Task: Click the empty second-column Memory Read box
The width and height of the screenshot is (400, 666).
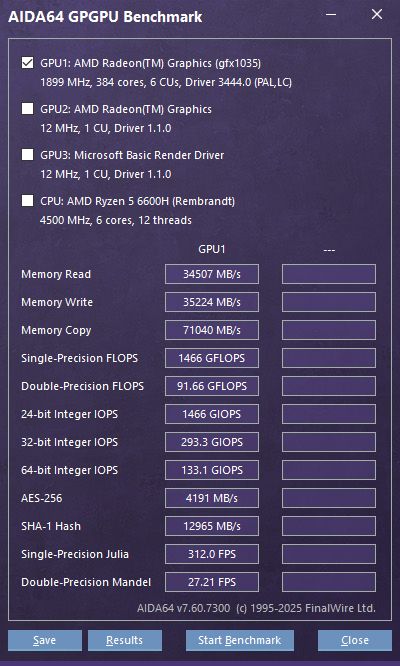Action: coord(329,274)
